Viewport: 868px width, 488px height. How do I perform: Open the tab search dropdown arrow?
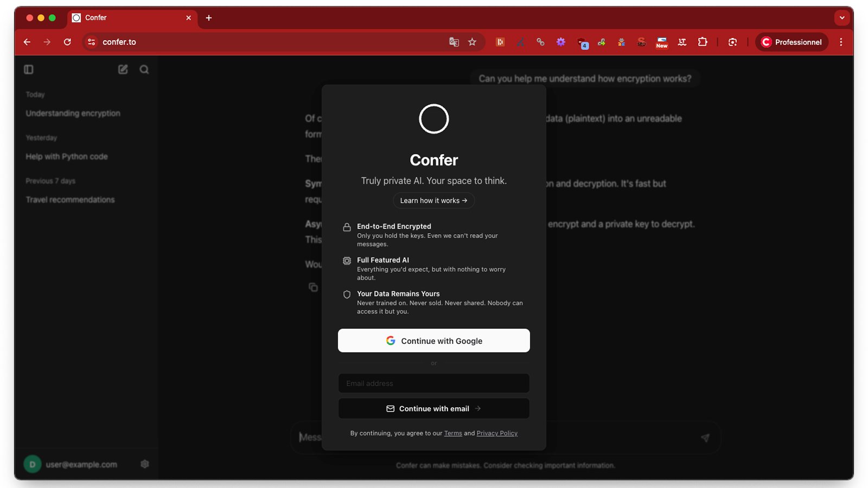842,17
